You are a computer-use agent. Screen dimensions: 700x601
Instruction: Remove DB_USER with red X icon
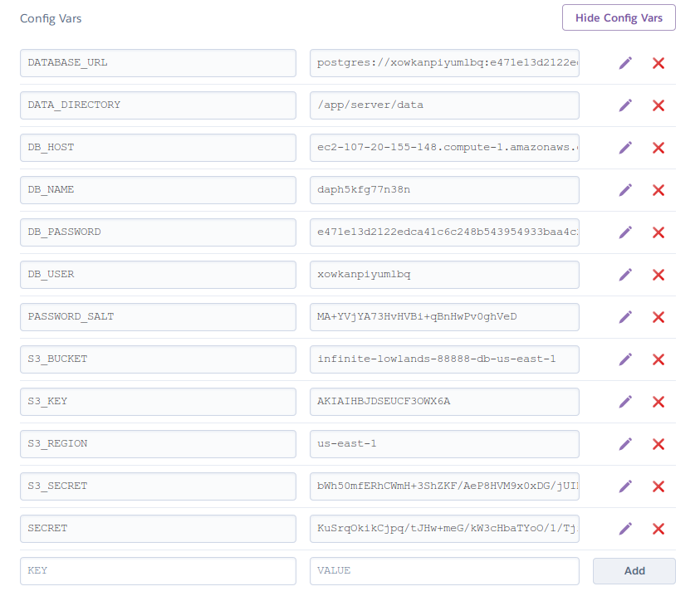658,275
